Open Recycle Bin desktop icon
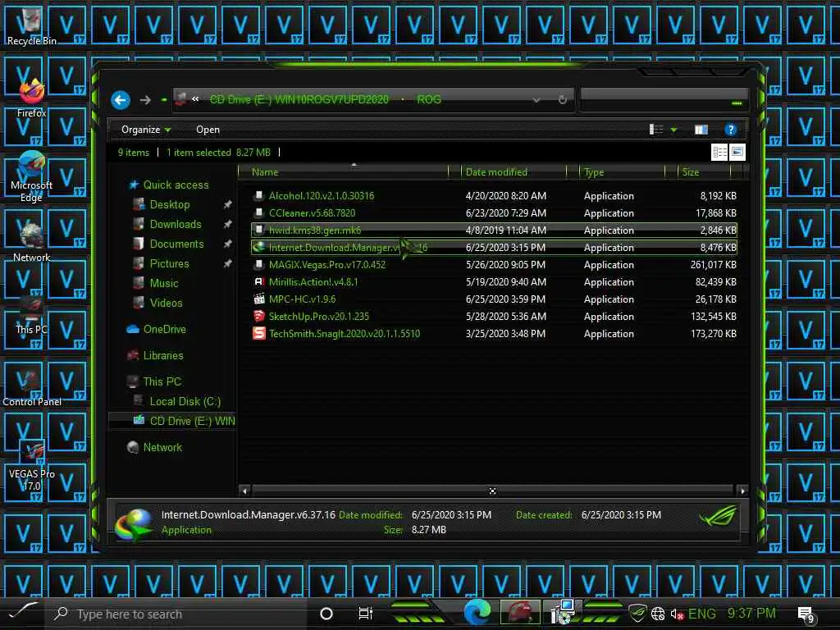 click(x=31, y=27)
